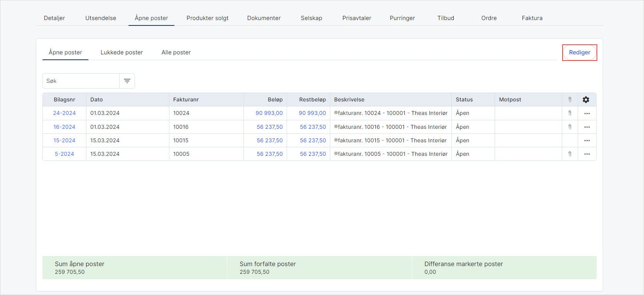The height and width of the screenshot is (295, 644).
Task: Click amount 90 993,00 in Beløp column
Action: coord(269,113)
